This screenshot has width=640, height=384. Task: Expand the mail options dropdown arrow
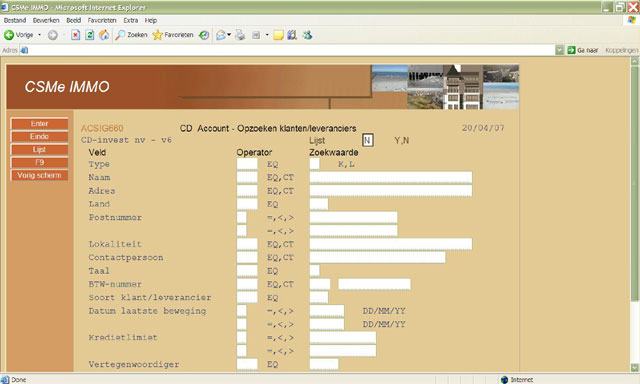pos(229,35)
